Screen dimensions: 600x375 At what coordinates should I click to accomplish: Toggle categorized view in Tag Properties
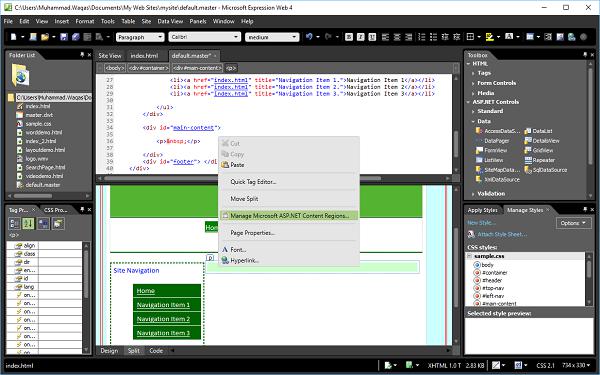[x=14, y=223]
